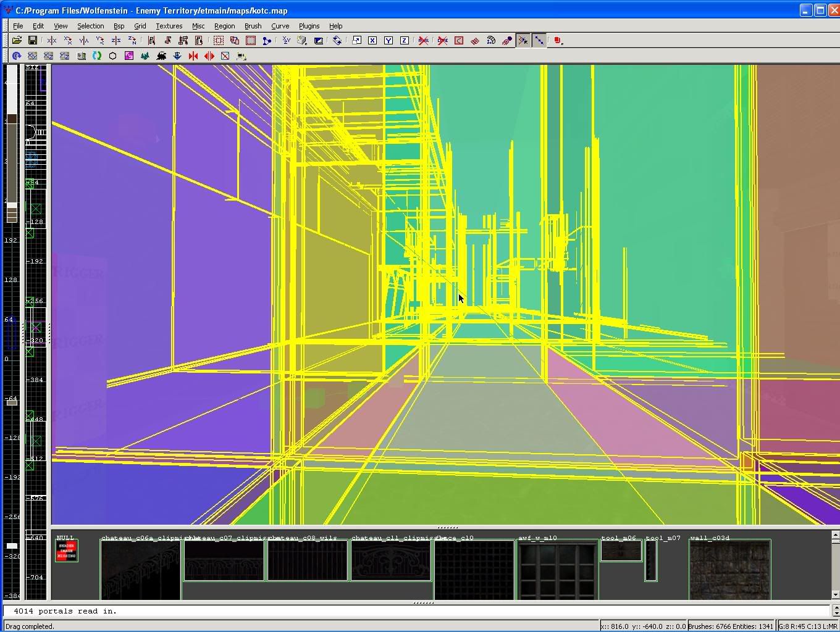This screenshot has height=632, width=840.
Task: Click the Y axis lock button
Action: pos(388,41)
